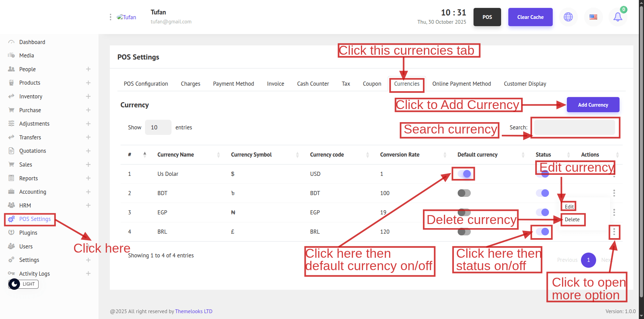Enable BDT as default currency
This screenshot has height=319, width=644.
coord(464,193)
